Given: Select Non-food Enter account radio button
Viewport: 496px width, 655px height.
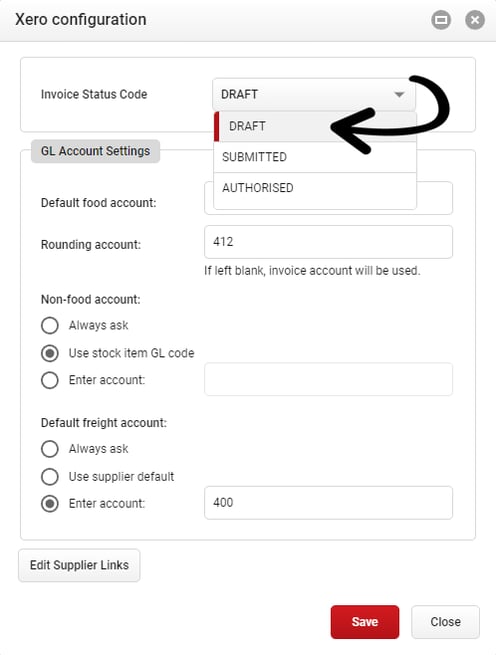Looking at the screenshot, I should 50,380.
